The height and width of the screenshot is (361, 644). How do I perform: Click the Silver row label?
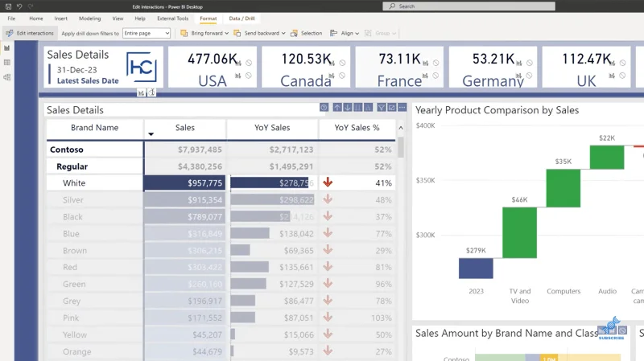(x=73, y=200)
